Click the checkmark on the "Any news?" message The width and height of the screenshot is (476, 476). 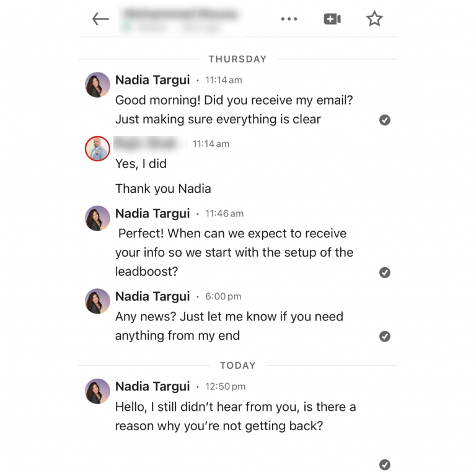385,337
